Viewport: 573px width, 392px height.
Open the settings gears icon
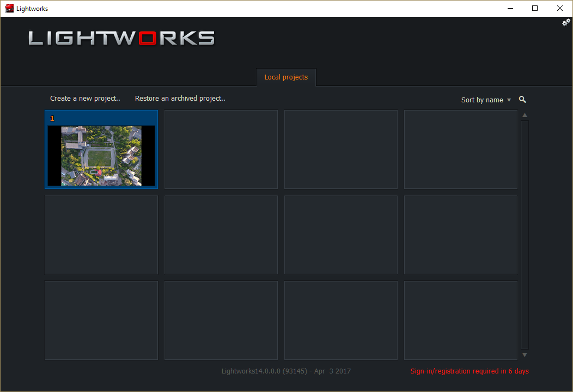[566, 23]
